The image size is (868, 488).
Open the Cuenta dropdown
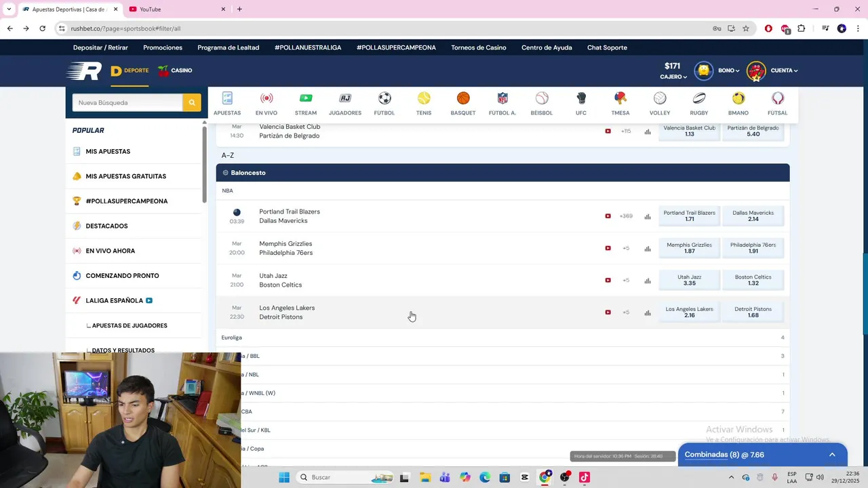pos(784,70)
